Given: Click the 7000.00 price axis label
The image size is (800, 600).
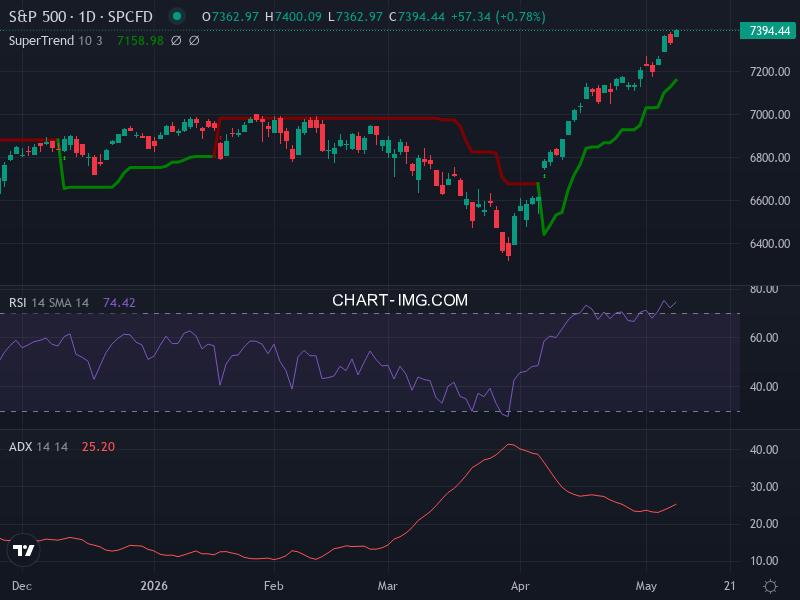Looking at the screenshot, I should [x=770, y=115].
